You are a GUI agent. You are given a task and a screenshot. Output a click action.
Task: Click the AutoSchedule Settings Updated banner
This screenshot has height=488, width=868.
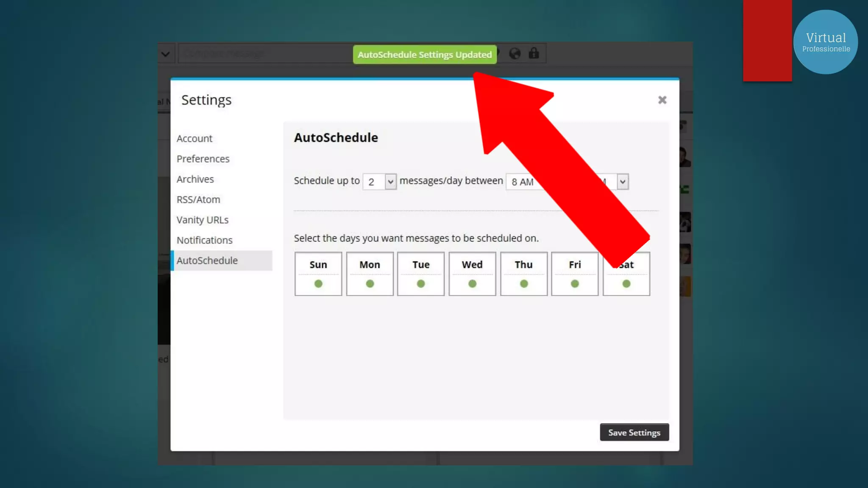(424, 55)
